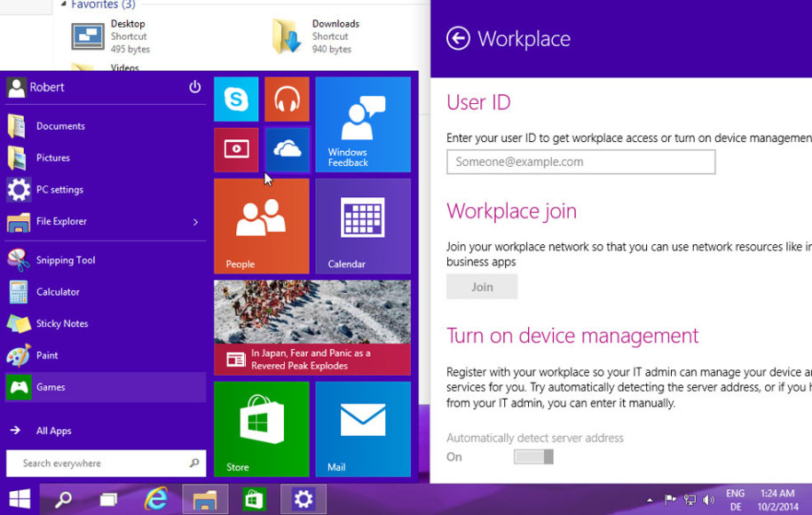Toggle Automatically detect server address switch

(x=533, y=456)
